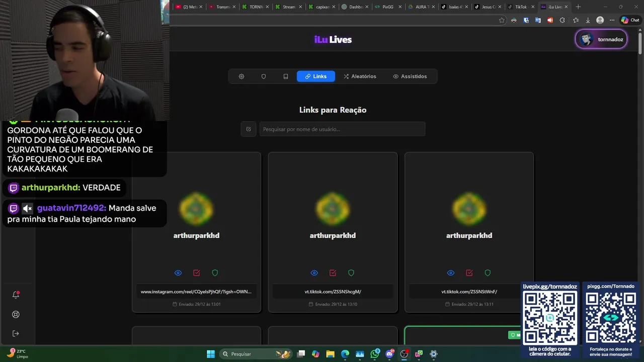Switch to the Stream browser tab

[x=288, y=7]
